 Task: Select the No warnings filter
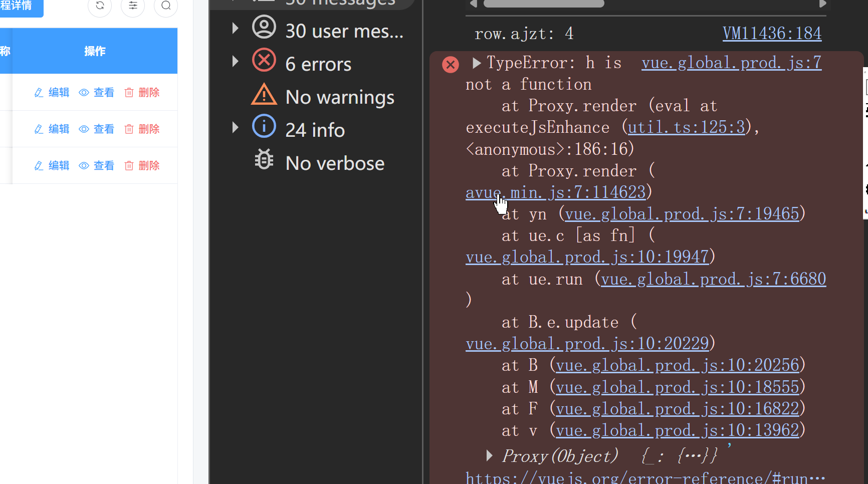pyautogui.click(x=339, y=97)
